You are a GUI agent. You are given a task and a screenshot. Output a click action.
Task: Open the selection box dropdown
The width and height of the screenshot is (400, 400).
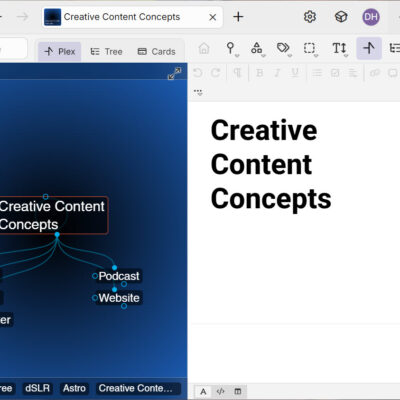pos(310,49)
